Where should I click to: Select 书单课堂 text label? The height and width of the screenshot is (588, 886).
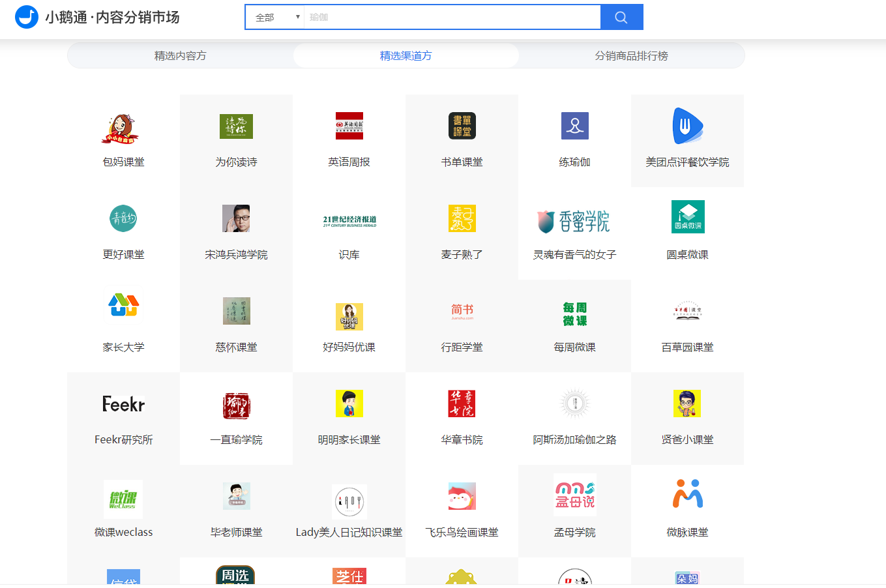[462, 162]
